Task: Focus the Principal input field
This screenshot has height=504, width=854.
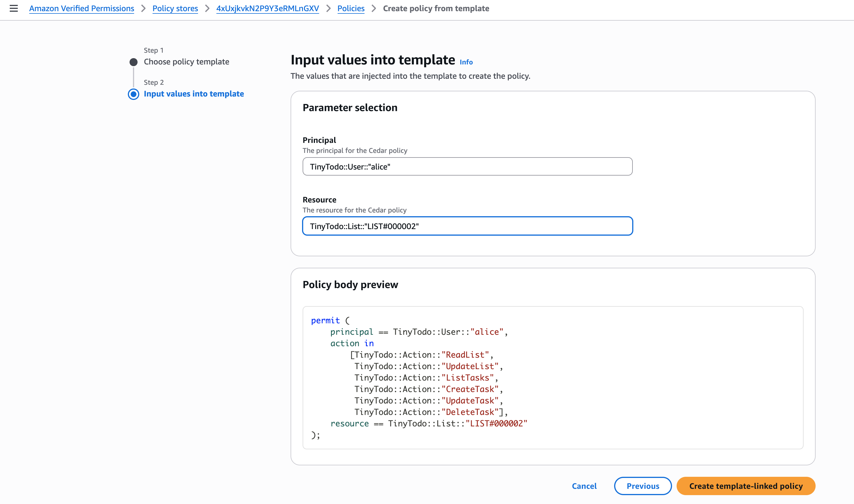Action: [467, 166]
